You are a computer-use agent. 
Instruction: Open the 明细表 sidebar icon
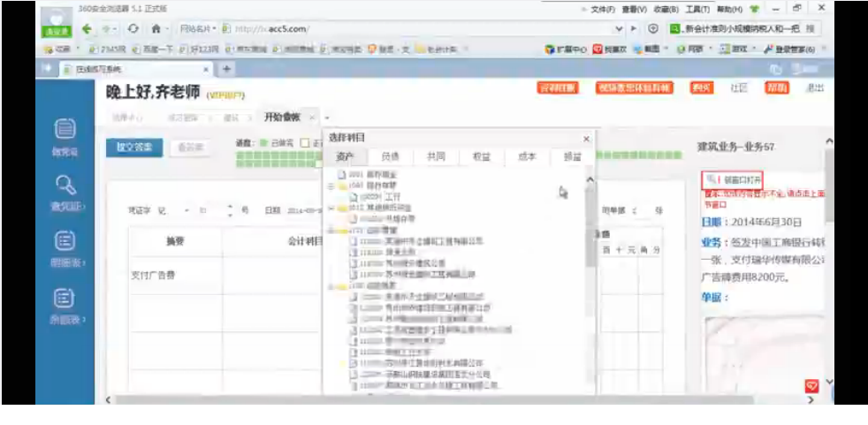pyautogui.click(x=65, y=241)
